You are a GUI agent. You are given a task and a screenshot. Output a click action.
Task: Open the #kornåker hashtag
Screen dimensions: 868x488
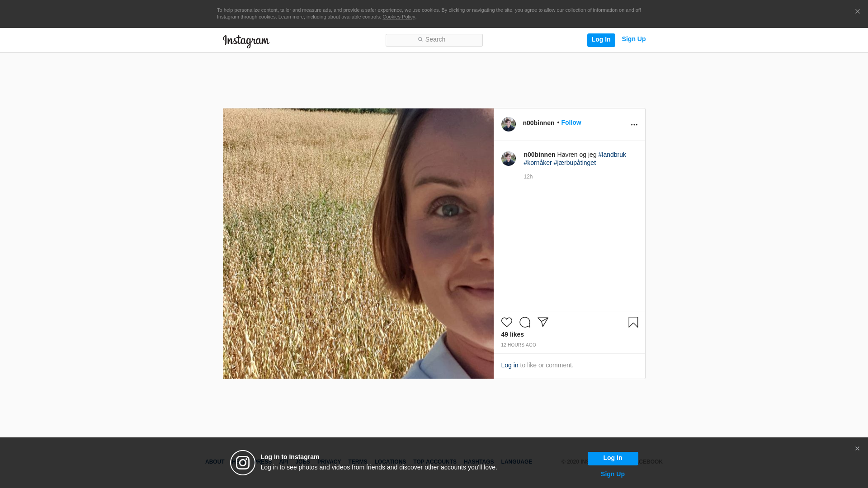pyautogui.click(x=538, y=163)
